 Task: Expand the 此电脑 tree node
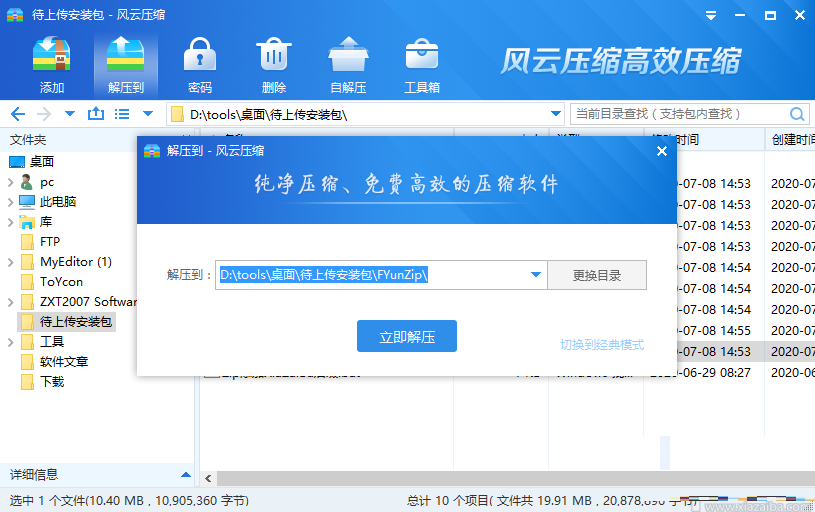tap(10, 202)
